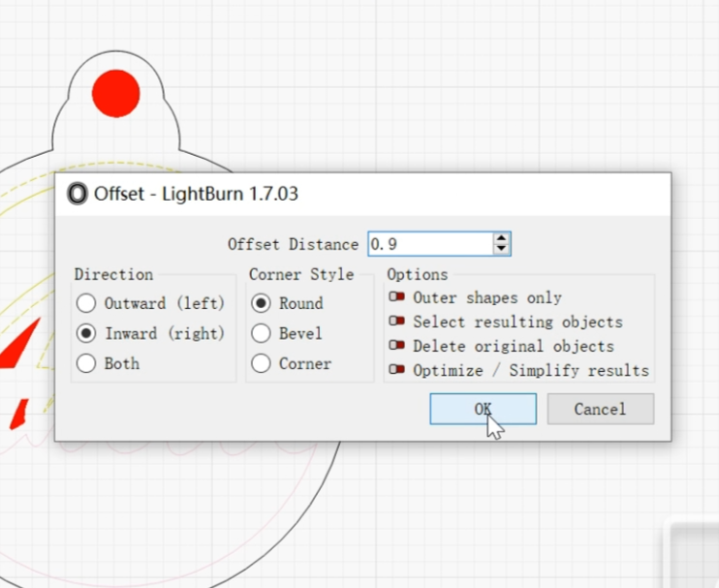The image size is (719, 588).
Task: Toggle Delete original objects switch
Action: point(396,346)
